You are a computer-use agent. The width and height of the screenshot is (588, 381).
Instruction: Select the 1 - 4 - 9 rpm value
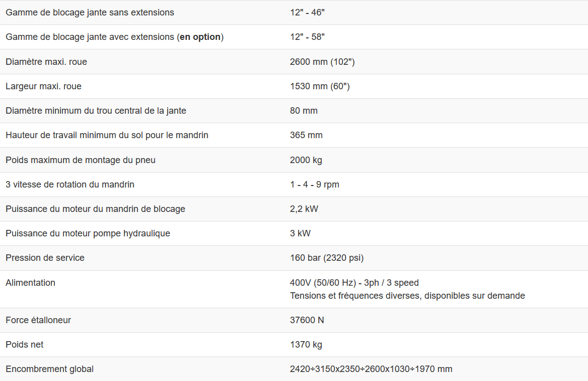point(314,185)
